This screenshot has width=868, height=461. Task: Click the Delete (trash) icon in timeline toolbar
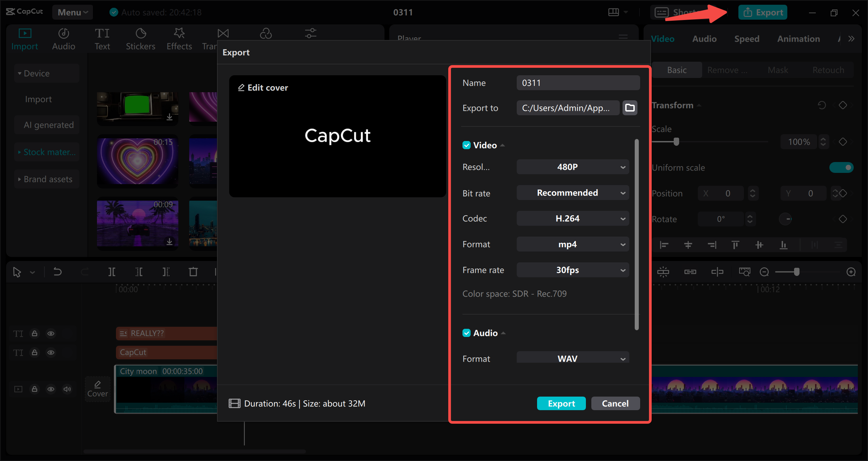(193, 272)
